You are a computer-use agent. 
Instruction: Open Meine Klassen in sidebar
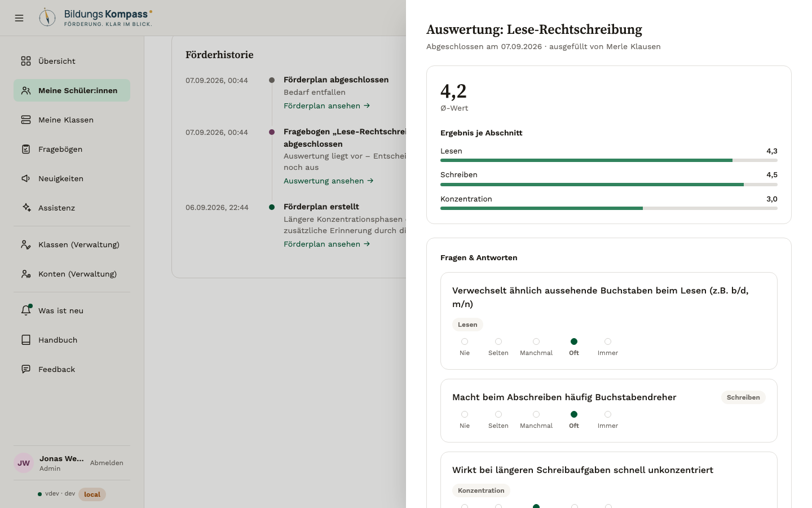click(x=72, y=120)
